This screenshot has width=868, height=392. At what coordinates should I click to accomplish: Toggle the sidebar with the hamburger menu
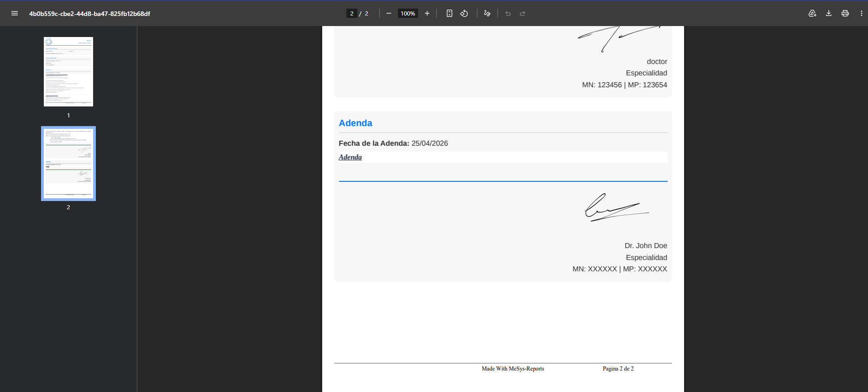[x=15, y=13]
